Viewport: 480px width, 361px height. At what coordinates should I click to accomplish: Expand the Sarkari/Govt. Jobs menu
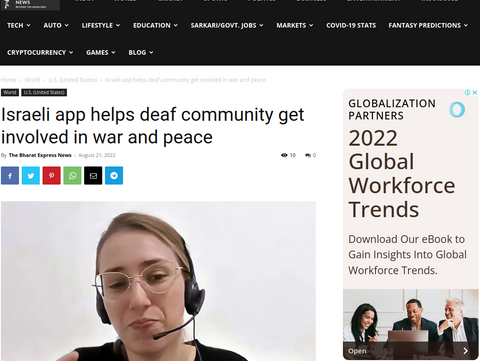tap(227, 25)
